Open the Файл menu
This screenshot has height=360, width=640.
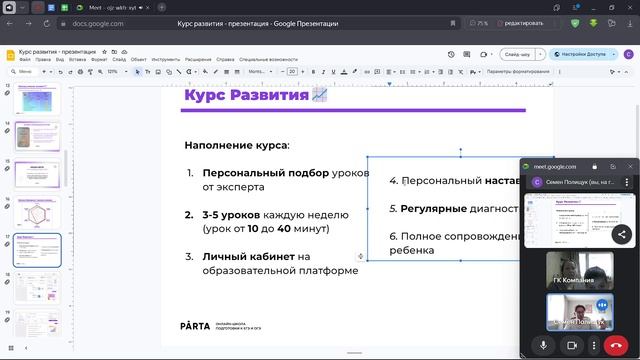point(25,60)
